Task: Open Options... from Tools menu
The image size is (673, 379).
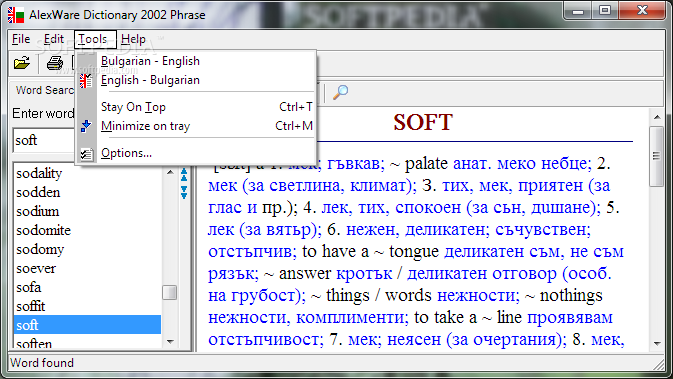Action: [x=195, y=153]
